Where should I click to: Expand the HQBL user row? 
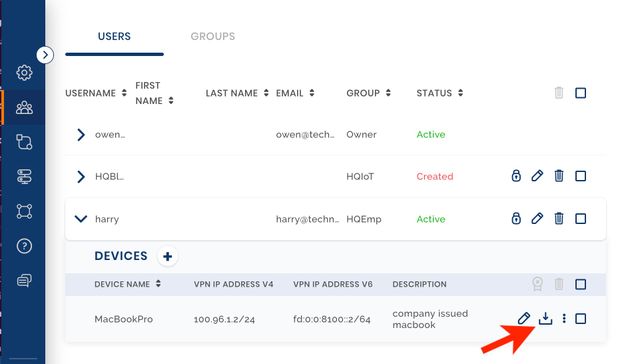(x=81, y=176)
